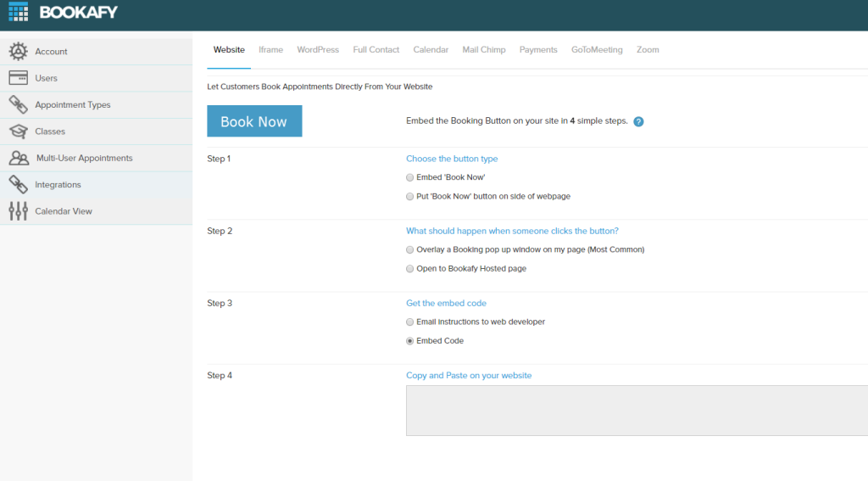
Task: Click the Integrations link icon
Action: (19, 185)
